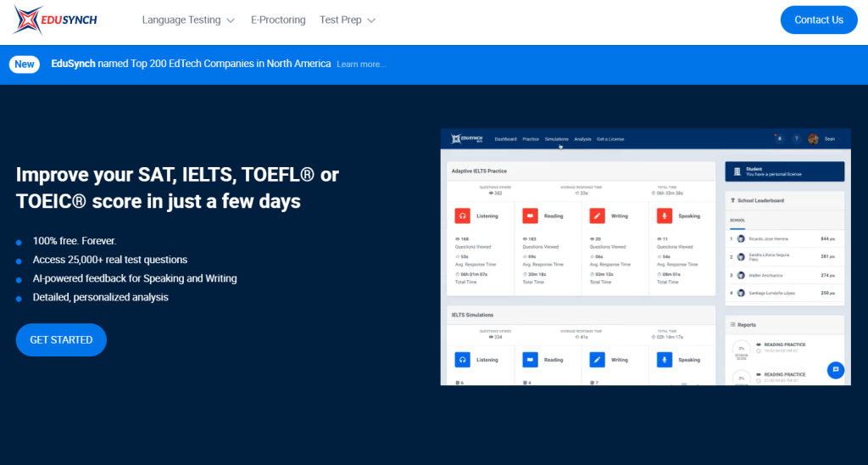Click the notification bell in the dashboard preview
Image resolution: width=868 pixels, height=465 pixels.
[780, 139]
